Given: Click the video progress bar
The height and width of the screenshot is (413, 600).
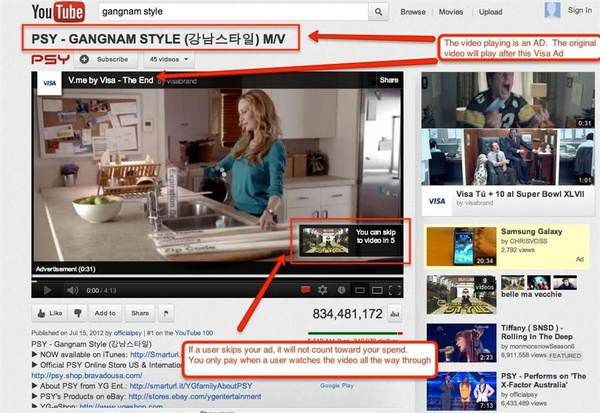Looking at the screenshot, I should click(x=217, y=281).
